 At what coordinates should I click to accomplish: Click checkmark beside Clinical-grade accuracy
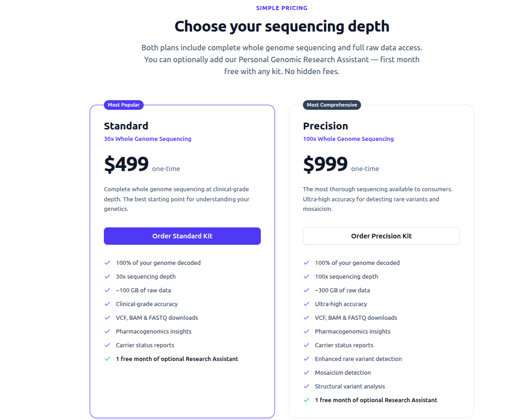tap(108, 304)
